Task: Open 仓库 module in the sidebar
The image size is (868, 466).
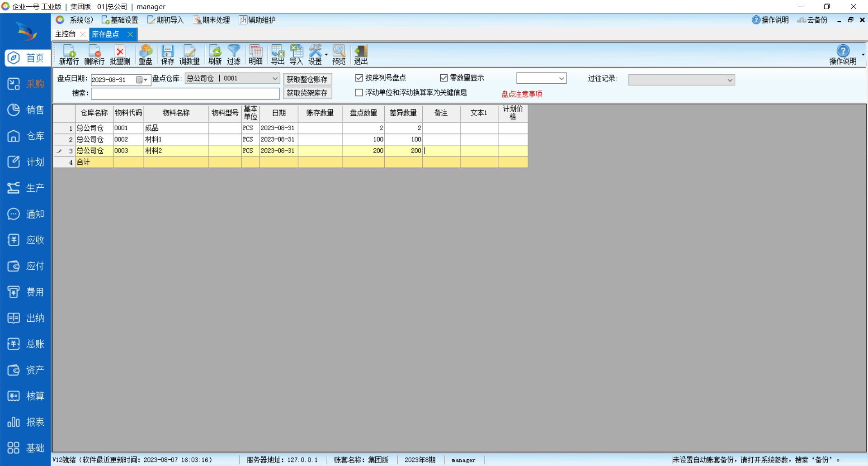Action: (26, 136)
